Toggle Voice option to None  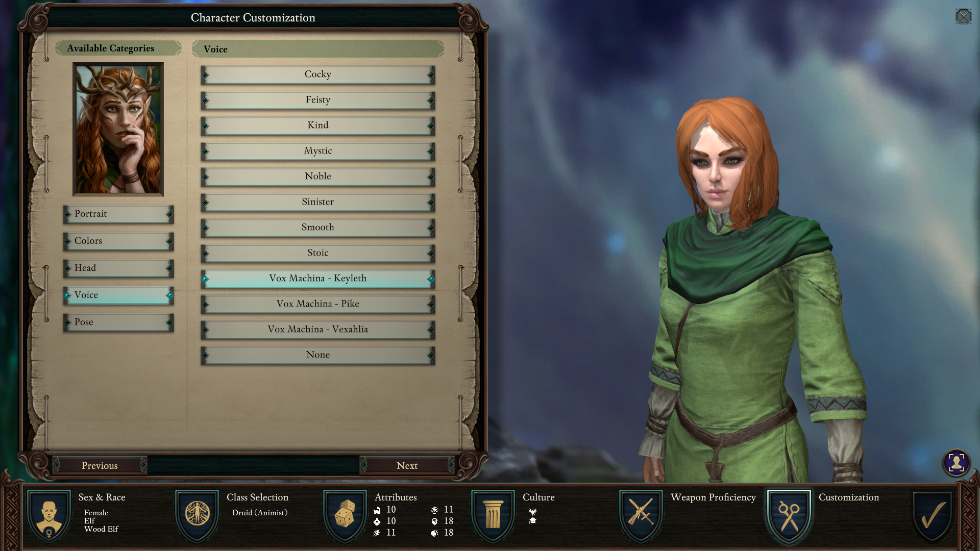click(317, 355)
